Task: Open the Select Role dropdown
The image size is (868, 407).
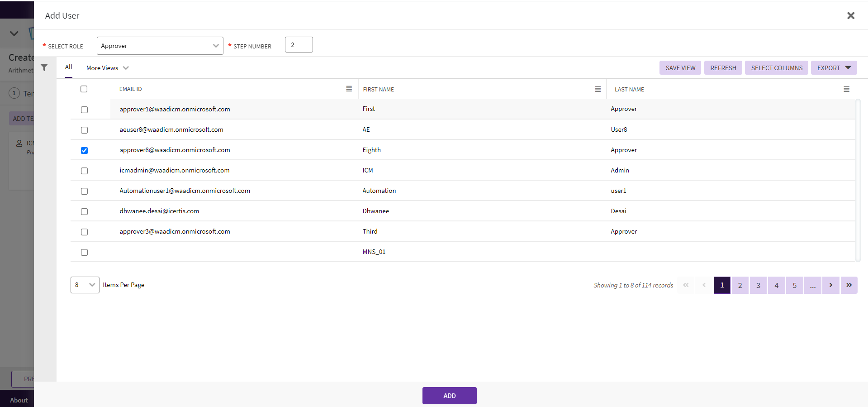Action: coord(160,46)
